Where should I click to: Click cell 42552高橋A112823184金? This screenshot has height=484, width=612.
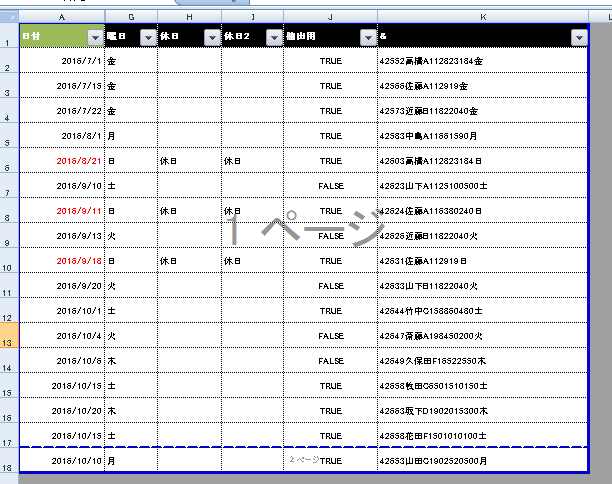pos(483,60)
